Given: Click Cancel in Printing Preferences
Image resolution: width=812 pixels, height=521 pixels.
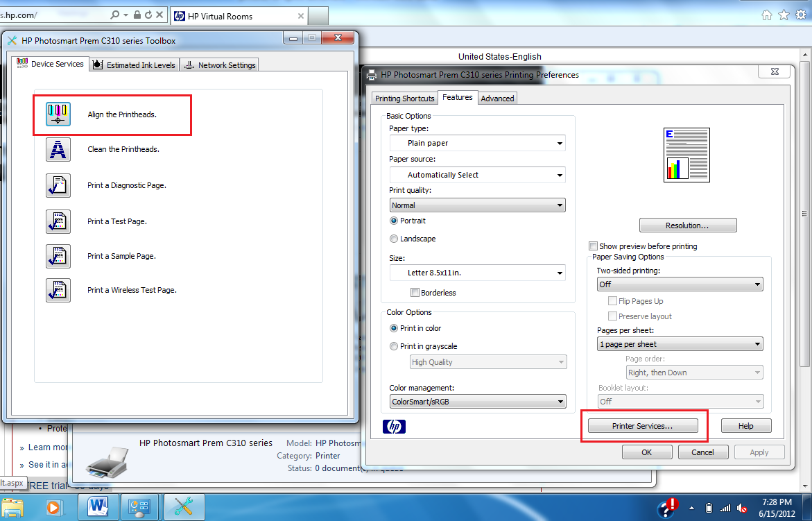Looking at the screenshot, I should click(x=702, y=452).
